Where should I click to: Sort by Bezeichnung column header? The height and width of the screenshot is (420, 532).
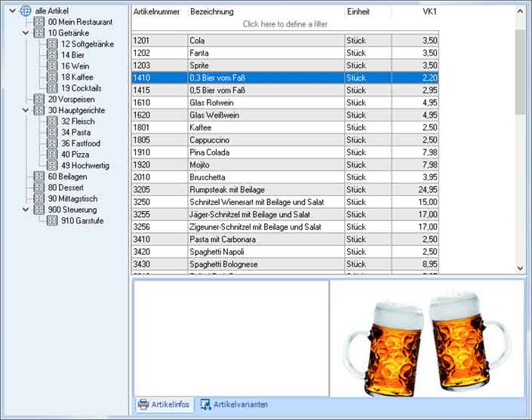266,11
